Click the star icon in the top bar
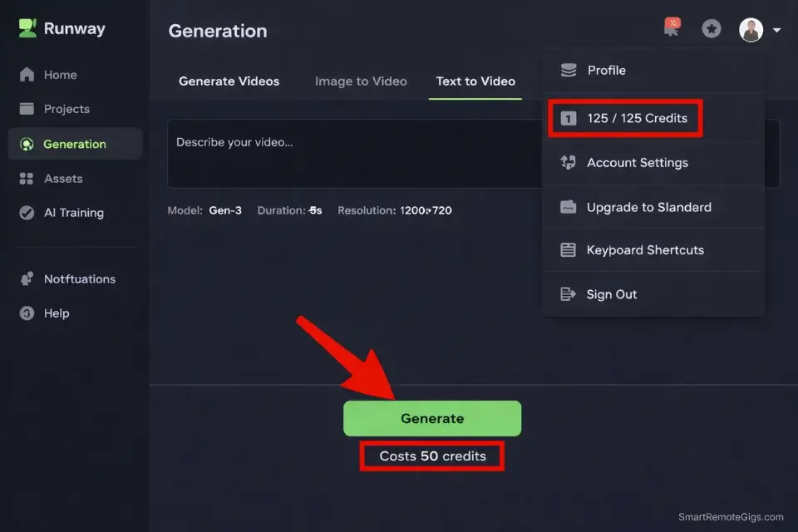Image resolution: width=798 pixels, height=532 pixels. click(712, 28)
